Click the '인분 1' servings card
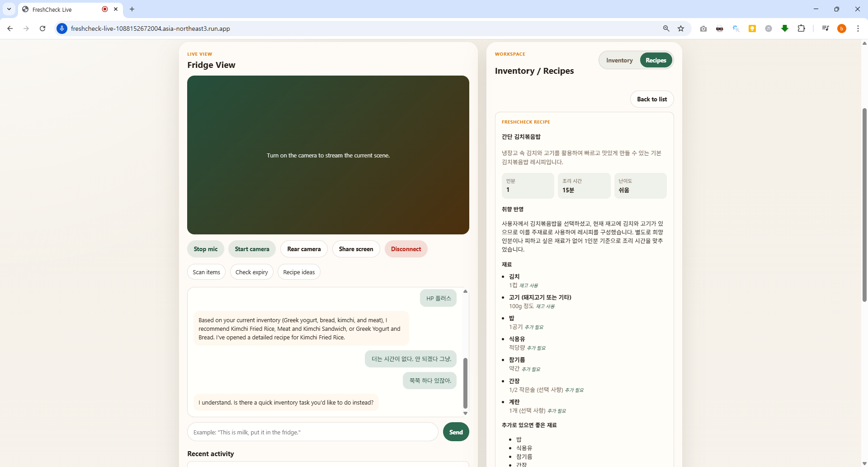This screenshot has width=868, height=467. (x=528, y=186)
